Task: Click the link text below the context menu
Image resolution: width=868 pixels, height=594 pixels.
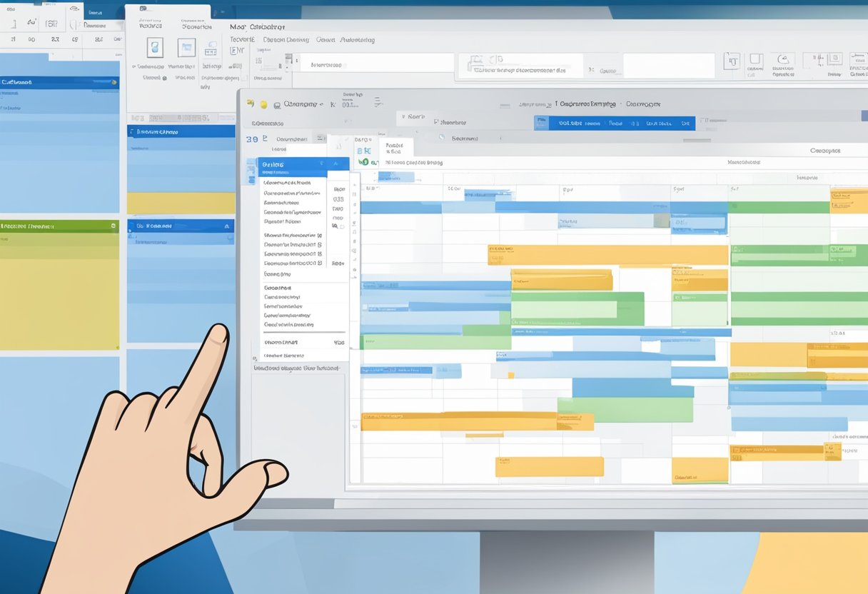Action: [x=298, y=368]
